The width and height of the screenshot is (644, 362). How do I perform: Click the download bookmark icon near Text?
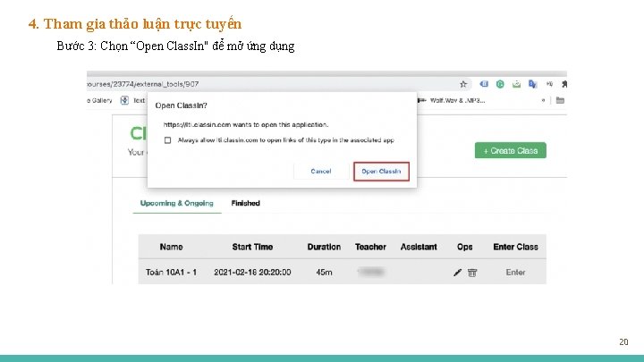click(x=124, y=100)
